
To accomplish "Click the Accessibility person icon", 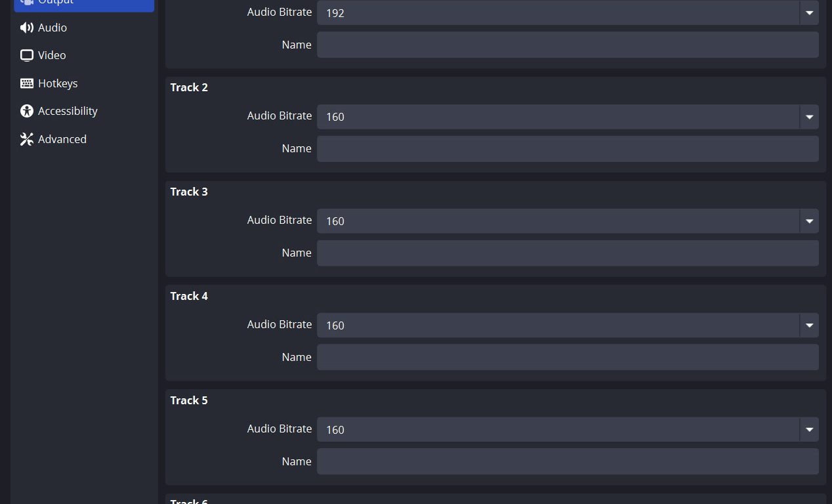I will click(27, 111).
